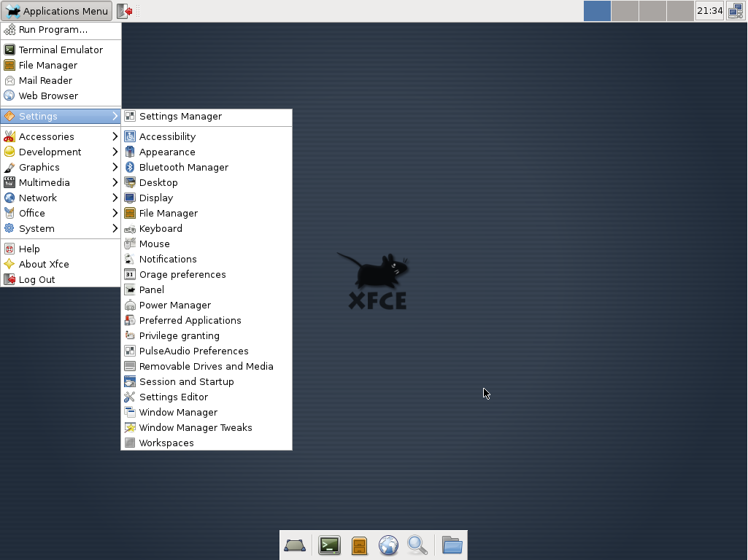This screenshot has width=748, height=560.
Task: Click Privilege granting entry
Action: point(206,335)
